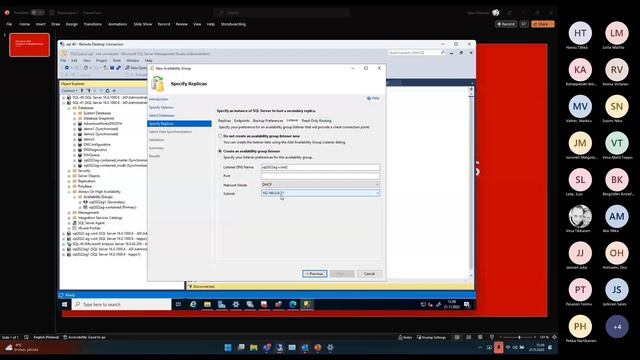Open PowerPoint Transitions ribbon tab
640x360 pixels.
[93, 24]
